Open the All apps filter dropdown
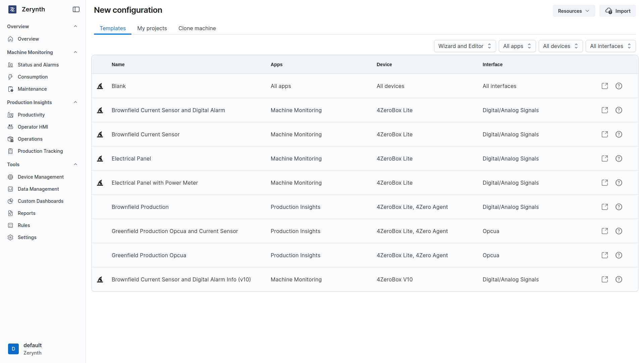This screenshot has width=644, height=363. pyautogui.click(x=517, y=46)
